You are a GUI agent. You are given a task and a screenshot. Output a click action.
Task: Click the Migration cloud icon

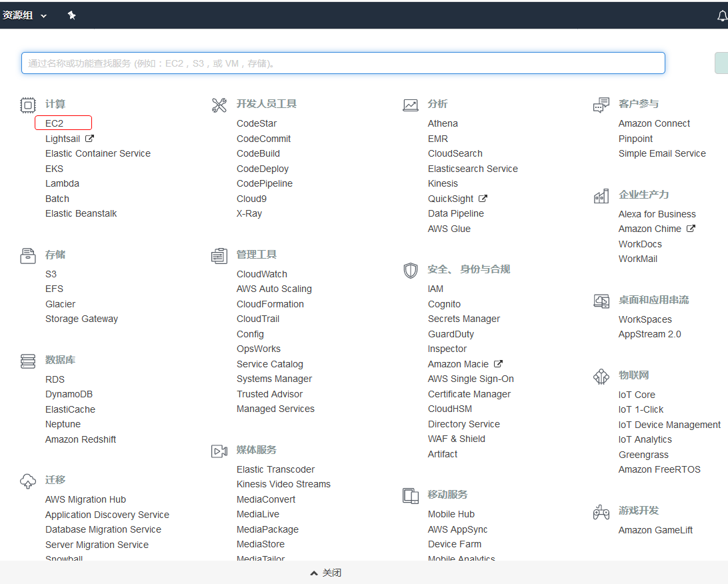(27, 481)
